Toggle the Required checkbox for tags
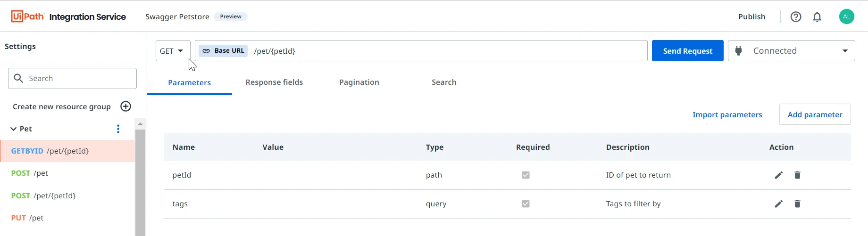The image size is (868, 236). (x=526, y=204)
